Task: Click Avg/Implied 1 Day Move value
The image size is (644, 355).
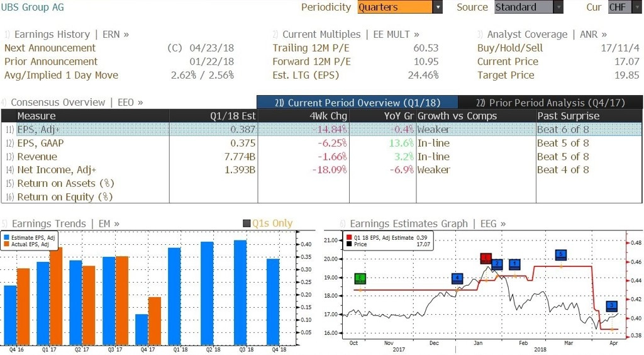Action: click(203, 75)
